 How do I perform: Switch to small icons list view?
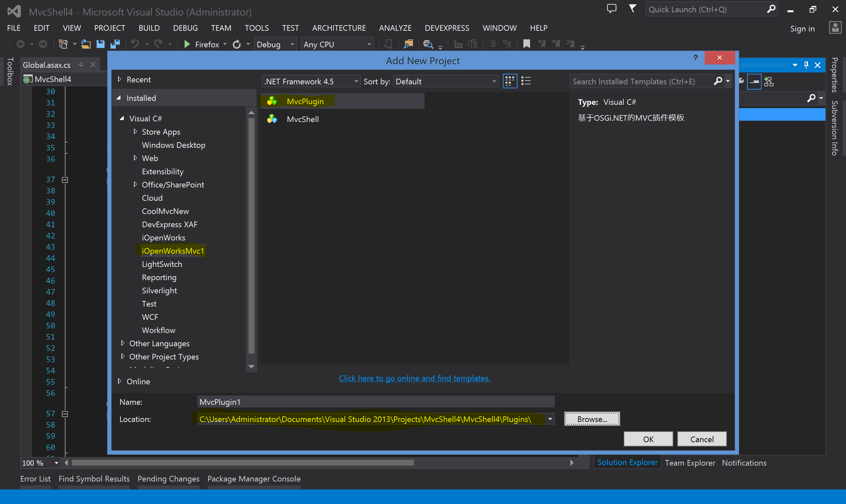pos(526,81)
